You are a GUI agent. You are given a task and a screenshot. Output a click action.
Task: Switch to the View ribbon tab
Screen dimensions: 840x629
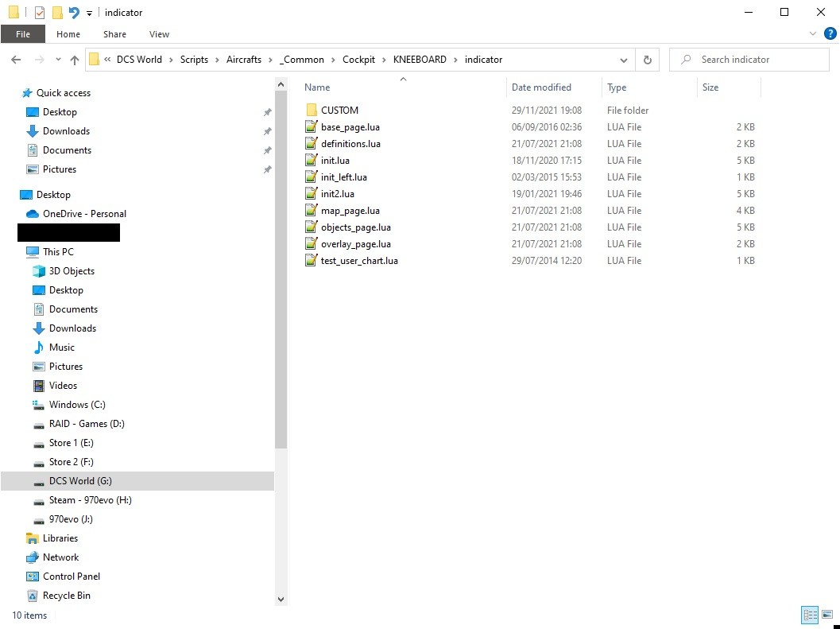pyautogui.click(x=159, y=33)
